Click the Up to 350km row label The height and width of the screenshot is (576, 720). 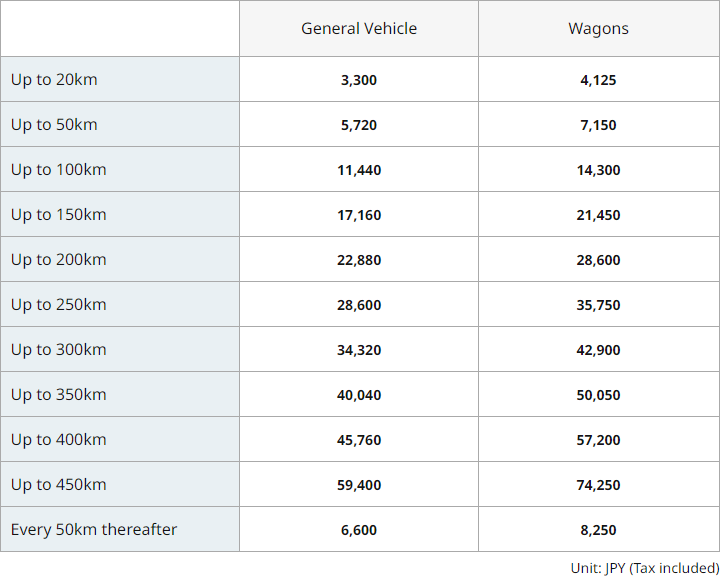point(59,395)
